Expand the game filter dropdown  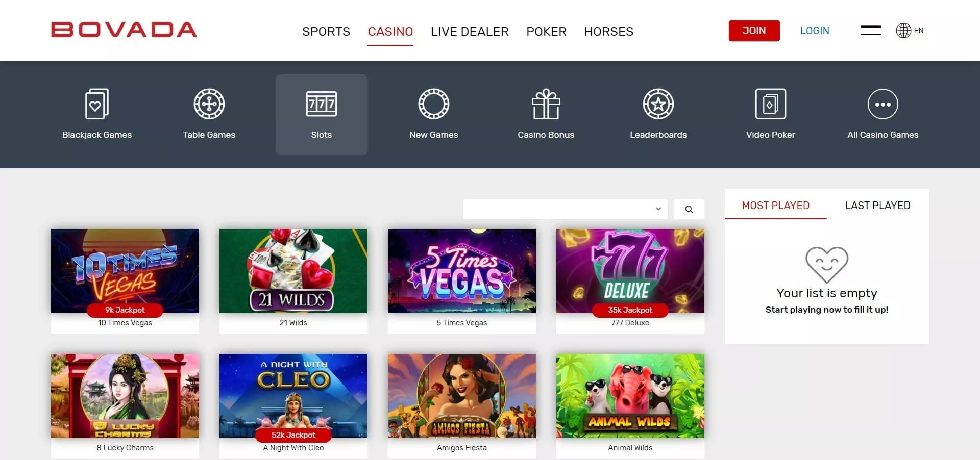566,209
